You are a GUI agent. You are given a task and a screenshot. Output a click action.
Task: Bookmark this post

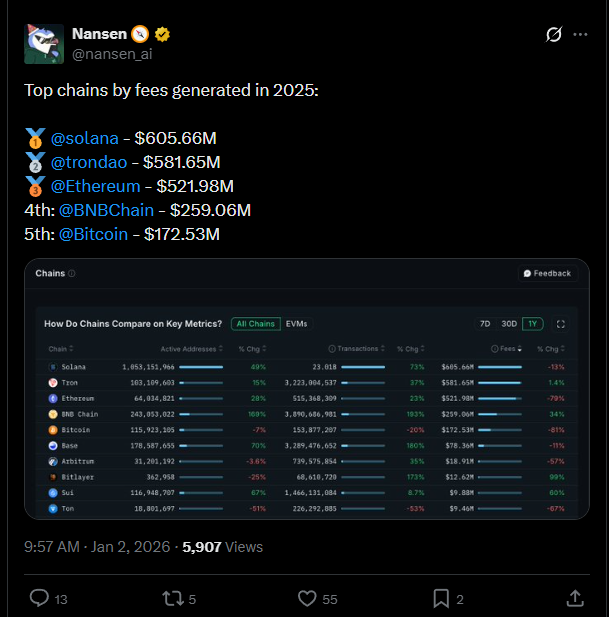point(440,598)
